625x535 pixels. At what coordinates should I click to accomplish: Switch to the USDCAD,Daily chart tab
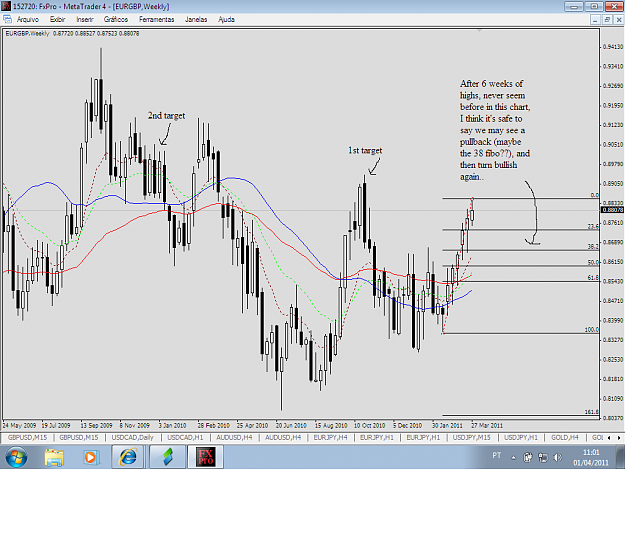coord(132,438)
